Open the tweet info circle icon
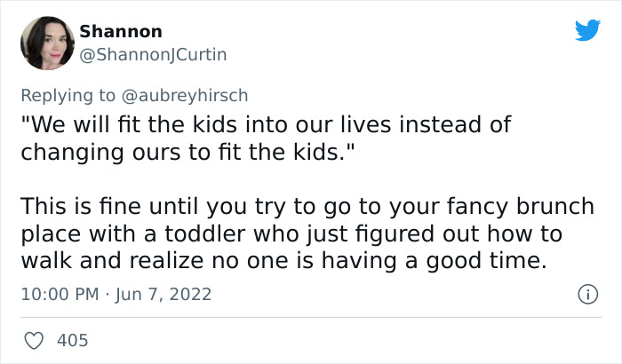622x364 pixels. [585, 293]
